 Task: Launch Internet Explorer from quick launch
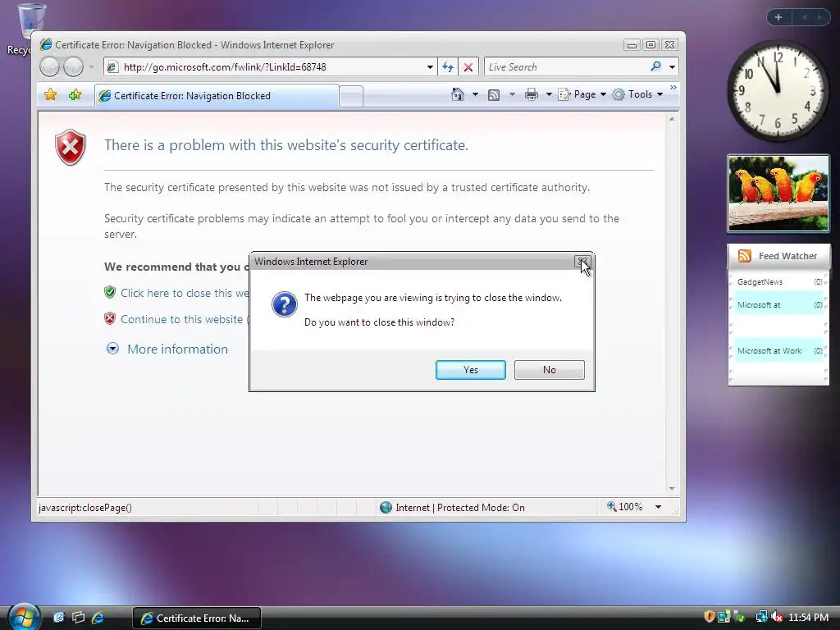(98, 618)
